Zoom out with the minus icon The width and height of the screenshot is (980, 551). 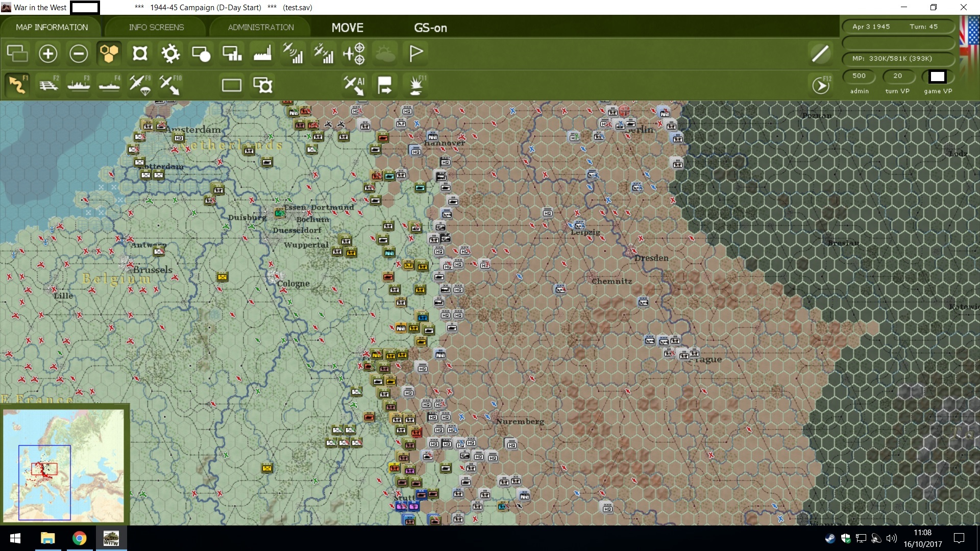click(x=79, y=53)
